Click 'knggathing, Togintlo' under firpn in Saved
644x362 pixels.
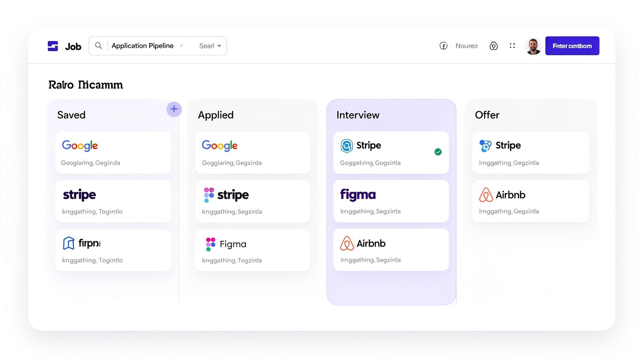coord(92,260)
